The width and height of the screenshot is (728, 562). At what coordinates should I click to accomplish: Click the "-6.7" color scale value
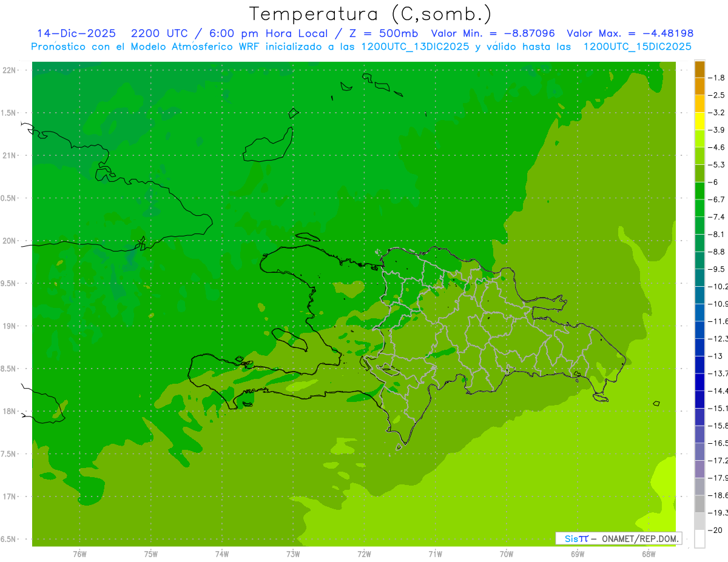click(x=716, y=199)
